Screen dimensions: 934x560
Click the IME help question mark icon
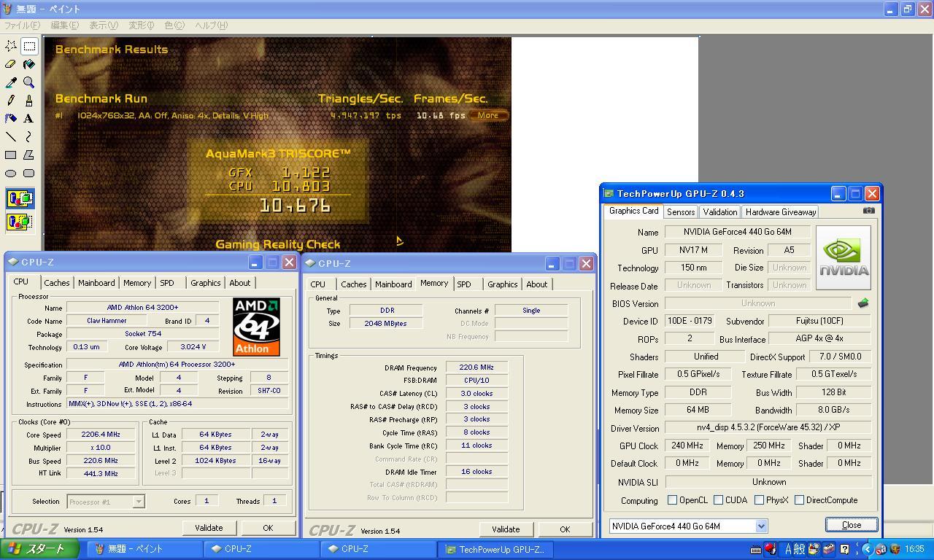pos(844,549)
